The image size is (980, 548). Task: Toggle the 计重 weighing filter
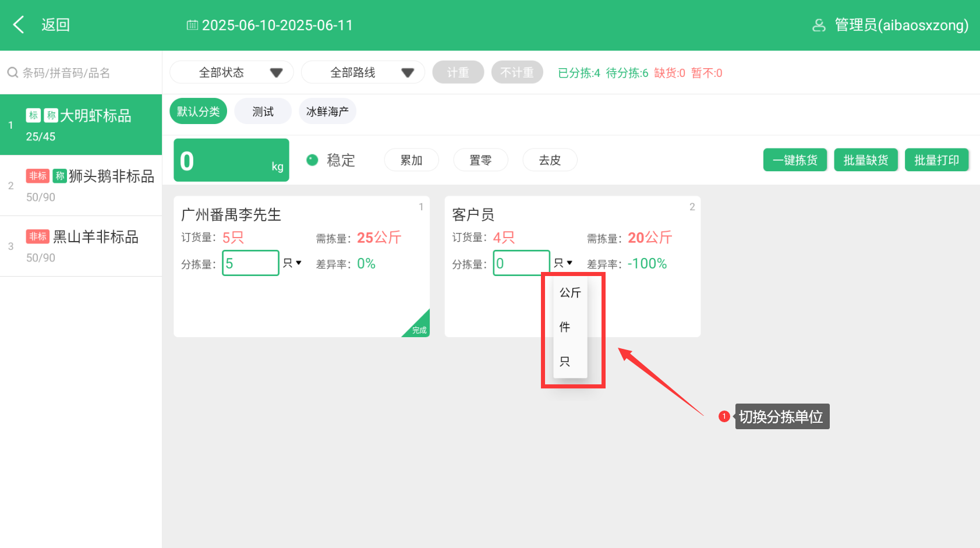click(458, 73)
